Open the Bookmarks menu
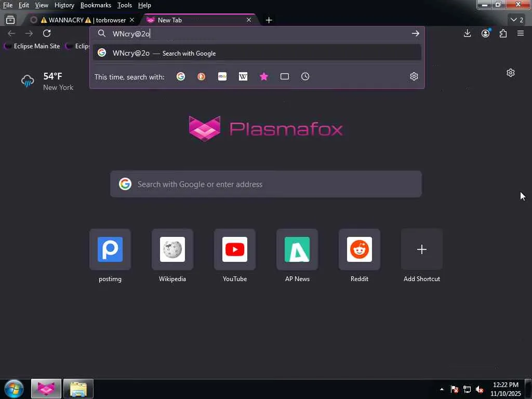Viewport: 532px width, 399px height. coord(96,5)
